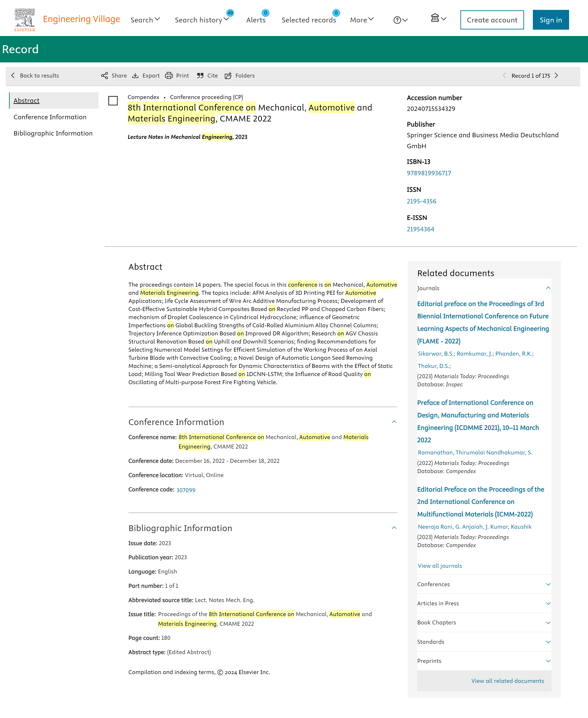The width and height of the screenshot is (588, 718).
Task: Click the Create account button
Action: (492, 20)
